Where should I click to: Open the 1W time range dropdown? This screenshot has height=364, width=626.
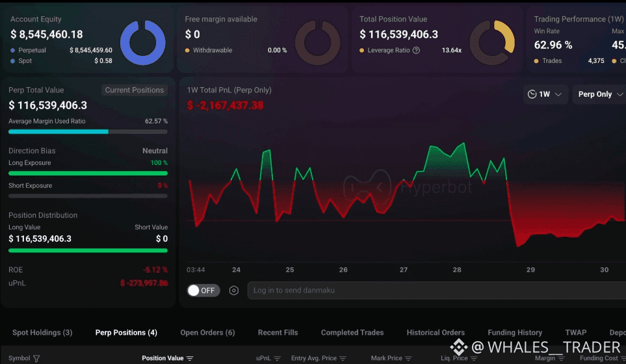click(x=545, y=94)
